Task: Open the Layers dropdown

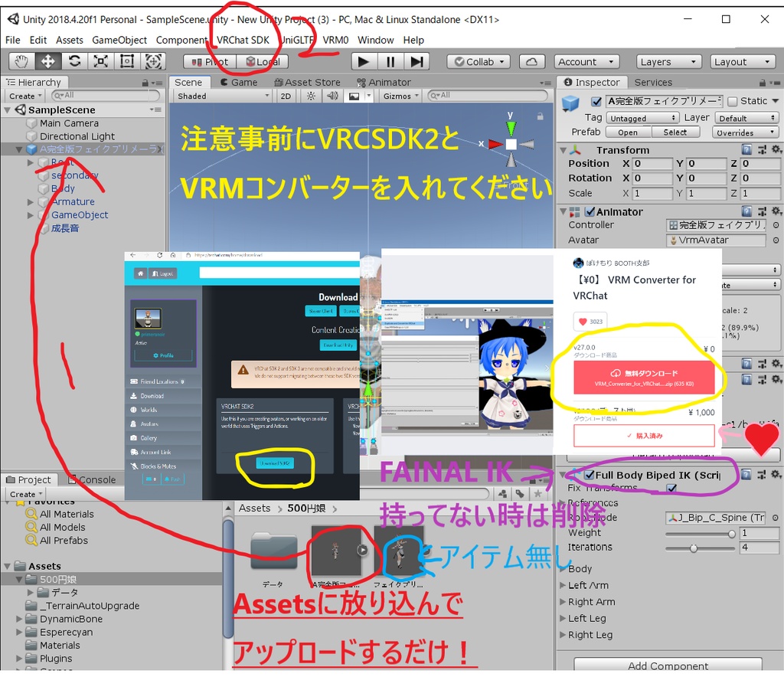Action: point(668,61)
